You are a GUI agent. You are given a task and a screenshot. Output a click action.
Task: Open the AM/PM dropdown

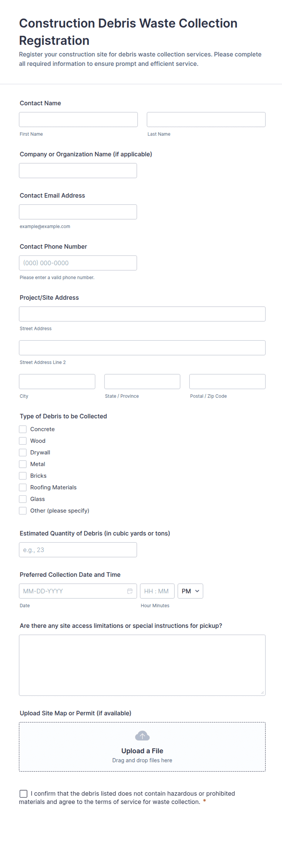coord(190,591)
